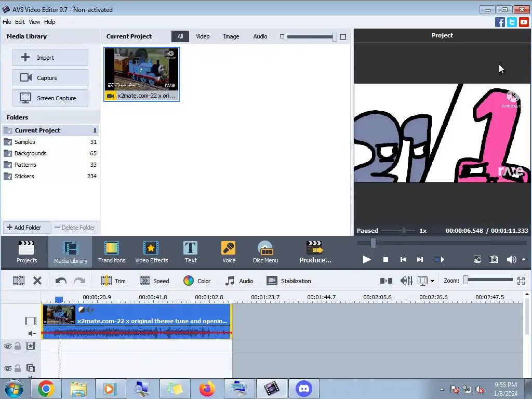Click the select-all clips icon
The image size is (532, 399).
pos(19,281)
